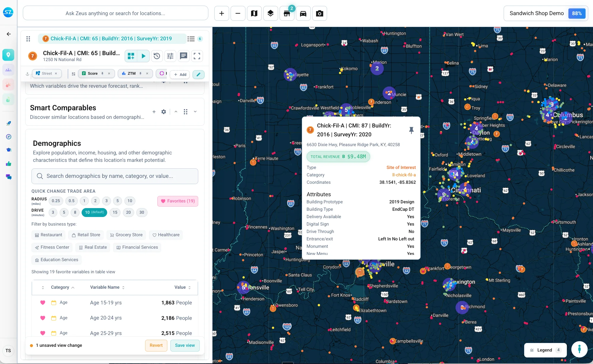Open the street view pegman button
Image resolution: width=593 pixels, height=364 pixels.
(579, 350)
